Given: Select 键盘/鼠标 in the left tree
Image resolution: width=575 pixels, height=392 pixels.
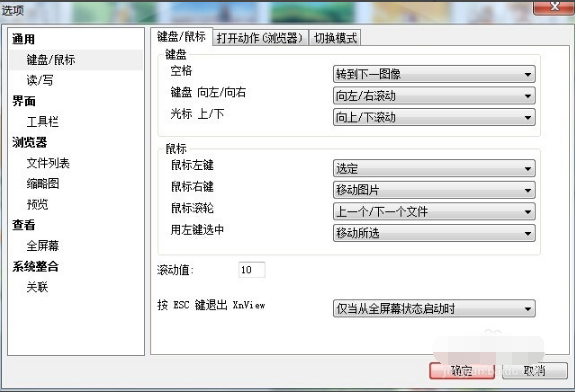Looking at the screenshot, I should point(76,60).
